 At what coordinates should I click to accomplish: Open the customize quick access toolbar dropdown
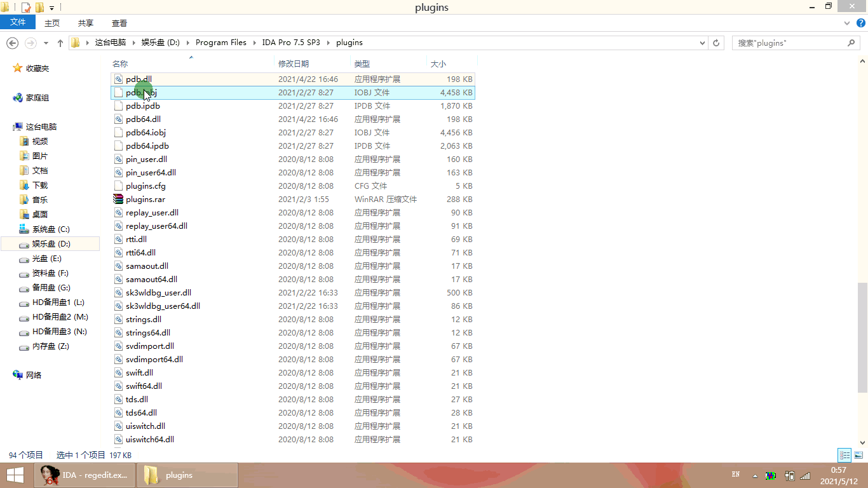(51, 7)
